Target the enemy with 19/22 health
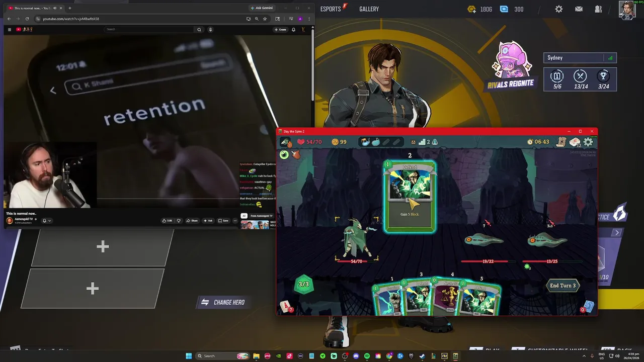 click(483, 240)
